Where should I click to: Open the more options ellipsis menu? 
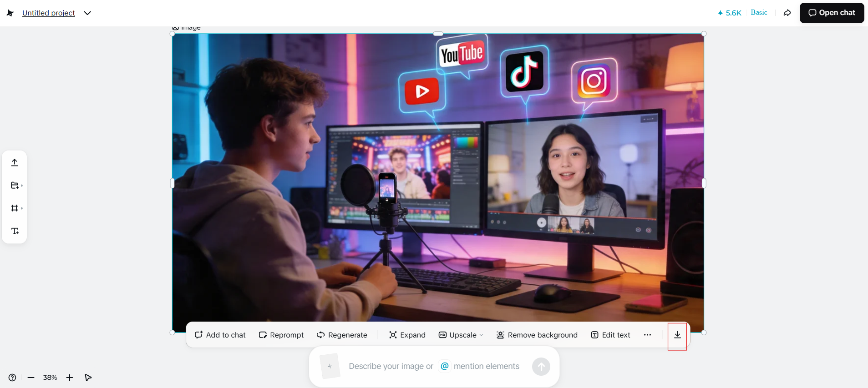tap(647, 335)
